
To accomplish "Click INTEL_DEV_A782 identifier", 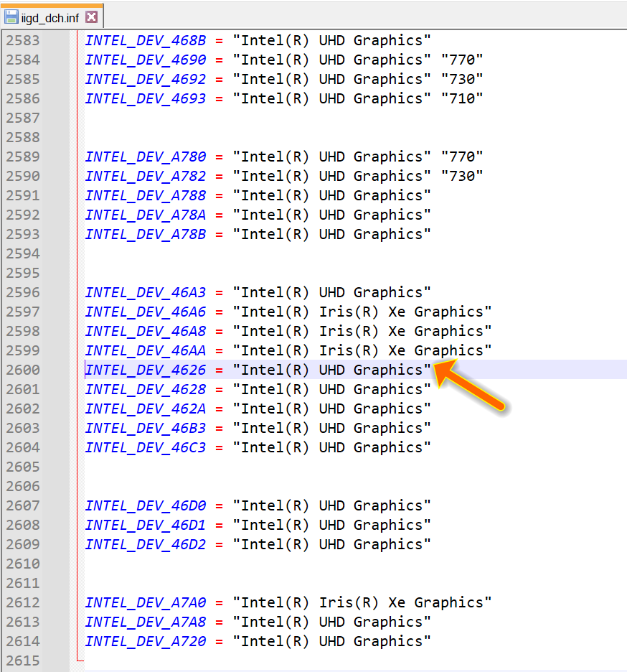I will coord(146,176).
